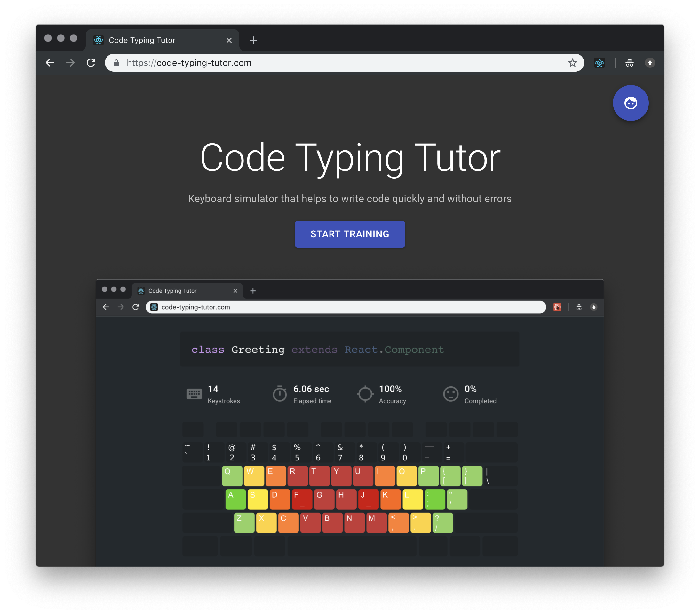Viewport: 700px width, 614px height.
Task: Click the embedded demo screenshot address bar
Action: point(346,307)
